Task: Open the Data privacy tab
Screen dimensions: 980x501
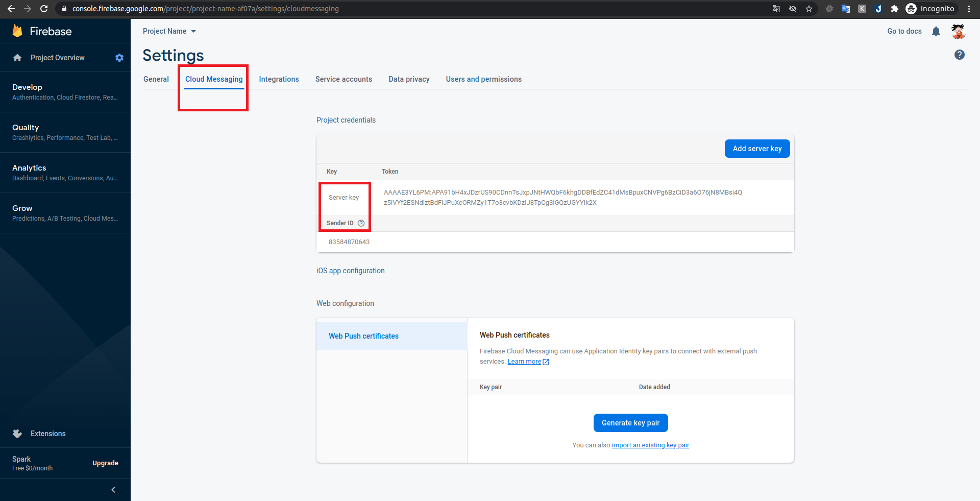Action: pos(409,79)
